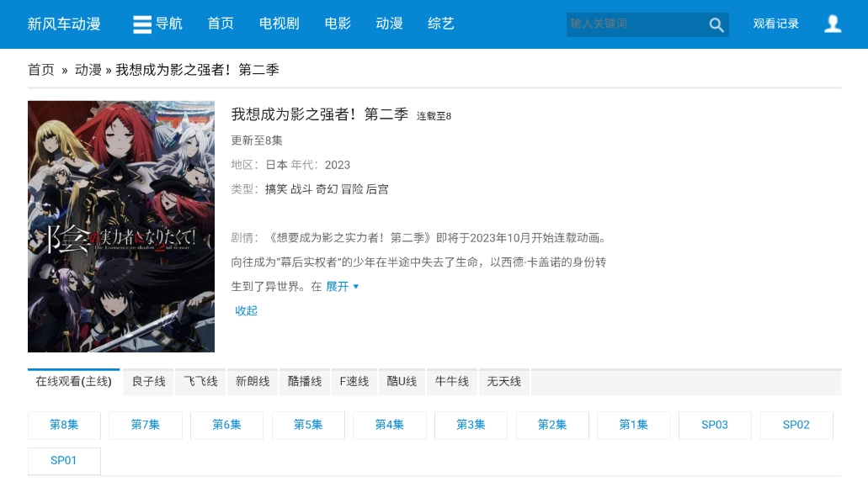Choose the 无天线 source tab
The image size is (868, 487).
click(x=503, y=382)
